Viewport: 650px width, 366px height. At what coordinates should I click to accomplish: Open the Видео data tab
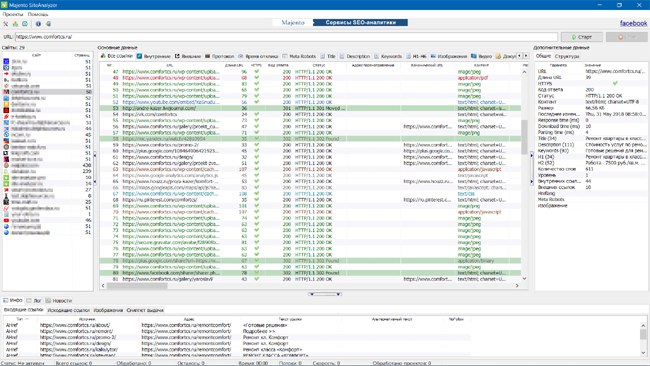[481, 56]
